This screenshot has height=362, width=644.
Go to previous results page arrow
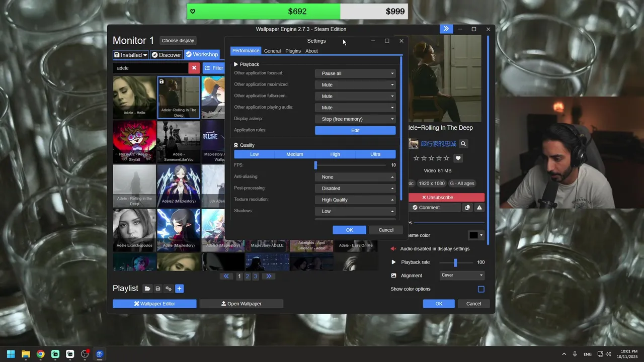coord(226,276)
